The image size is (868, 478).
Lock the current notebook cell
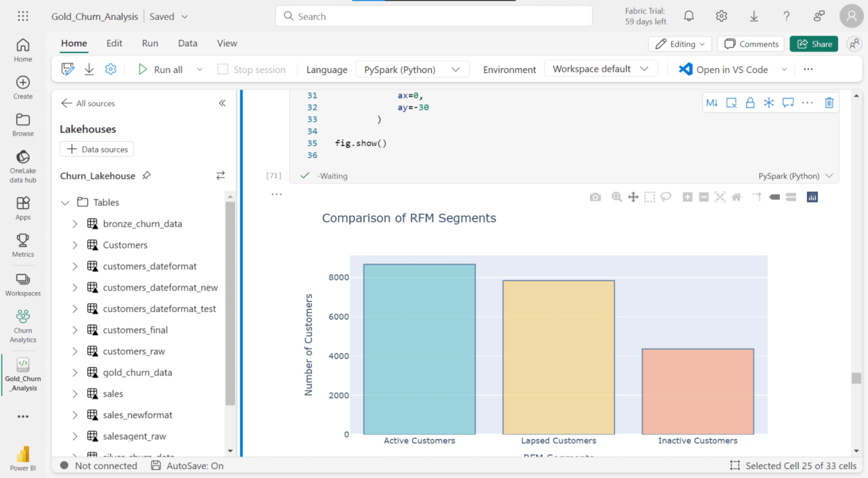(x=750, y=103)
